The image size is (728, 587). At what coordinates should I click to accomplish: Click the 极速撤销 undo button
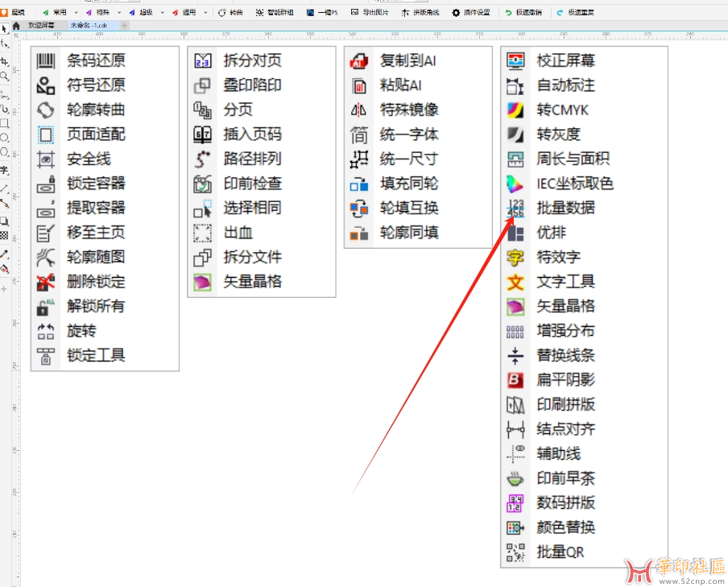[x=523, y=13]
